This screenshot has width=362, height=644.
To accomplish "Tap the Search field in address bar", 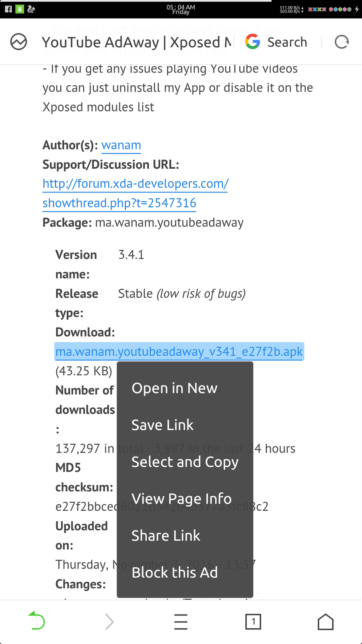I will [x=287, y=42].
